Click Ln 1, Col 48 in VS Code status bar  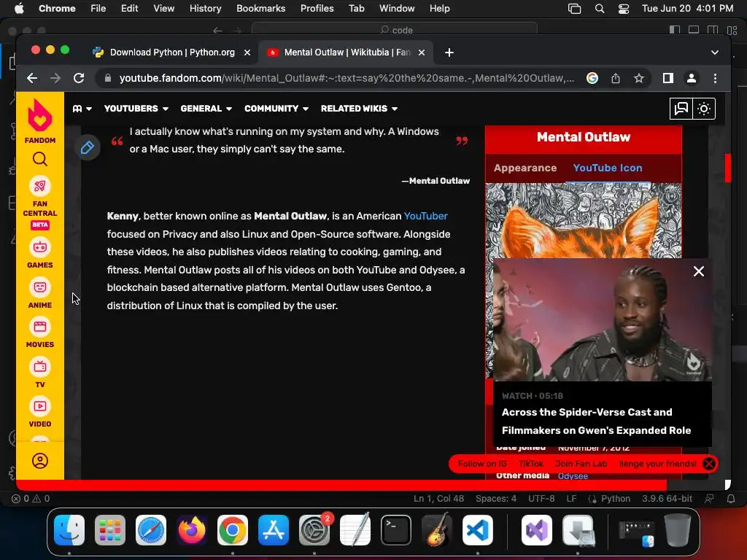click(438, 499)
